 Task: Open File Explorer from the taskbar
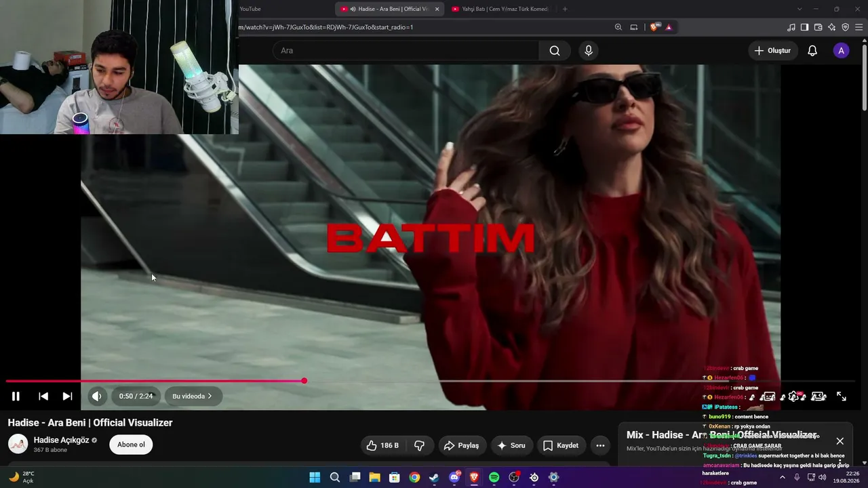374,477
